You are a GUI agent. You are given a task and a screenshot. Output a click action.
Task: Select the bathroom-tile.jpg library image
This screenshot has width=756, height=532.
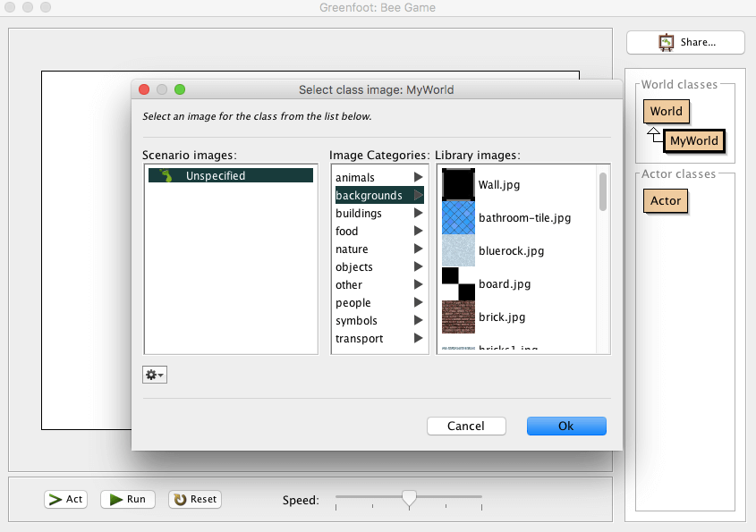point(458,217)
